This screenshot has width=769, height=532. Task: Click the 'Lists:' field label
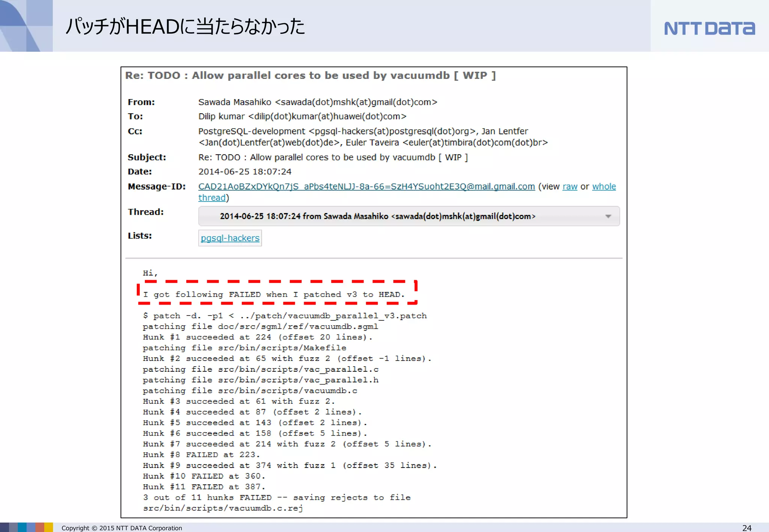click(140, 236)
